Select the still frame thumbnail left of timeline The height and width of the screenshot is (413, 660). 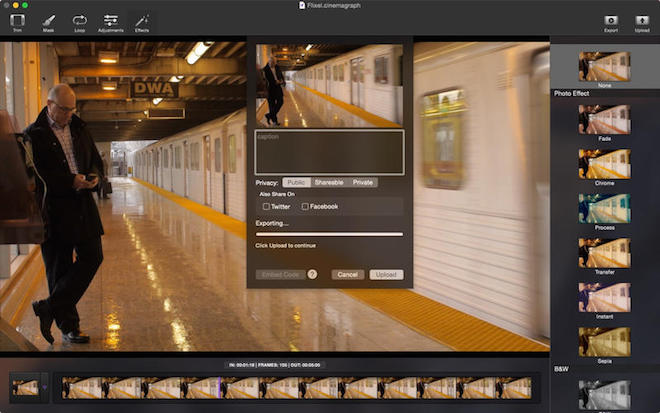(25, 388)
